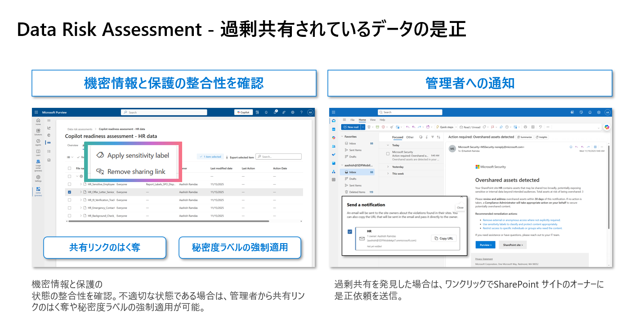Expand the HR_Emergency_Contact row
This screenshot has width=644, height=329.
click(81, 208)
